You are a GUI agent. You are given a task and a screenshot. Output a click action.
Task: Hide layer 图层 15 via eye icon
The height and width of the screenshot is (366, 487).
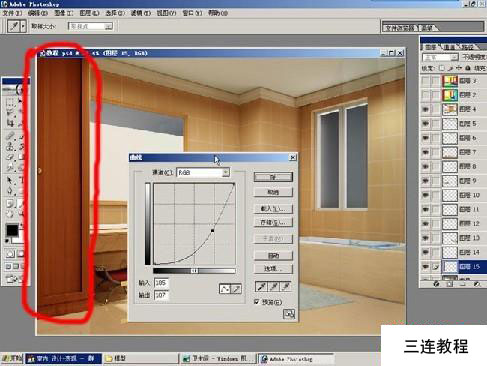[x=425, y=267]
